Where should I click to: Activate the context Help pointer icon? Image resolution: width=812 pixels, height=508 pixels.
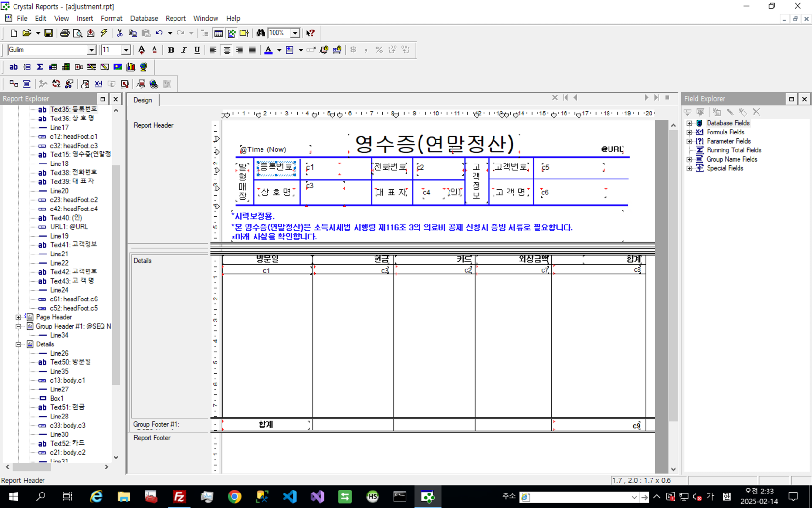[x=310, y=33]
